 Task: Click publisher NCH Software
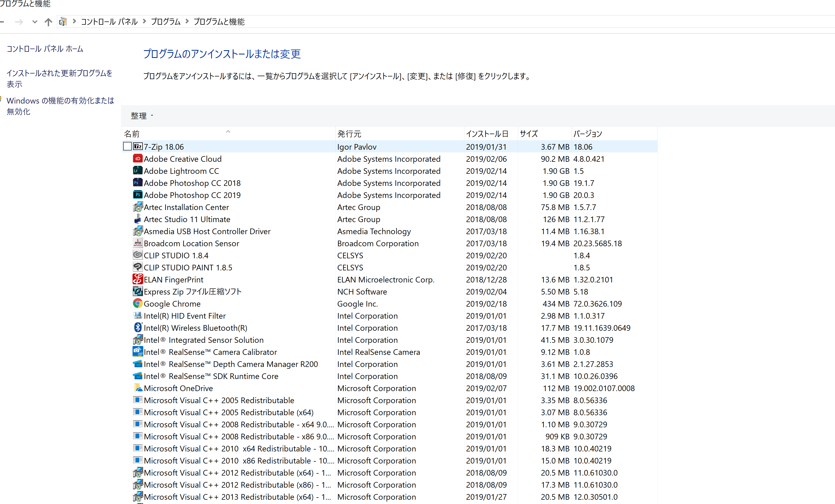[x=362, y=292]
